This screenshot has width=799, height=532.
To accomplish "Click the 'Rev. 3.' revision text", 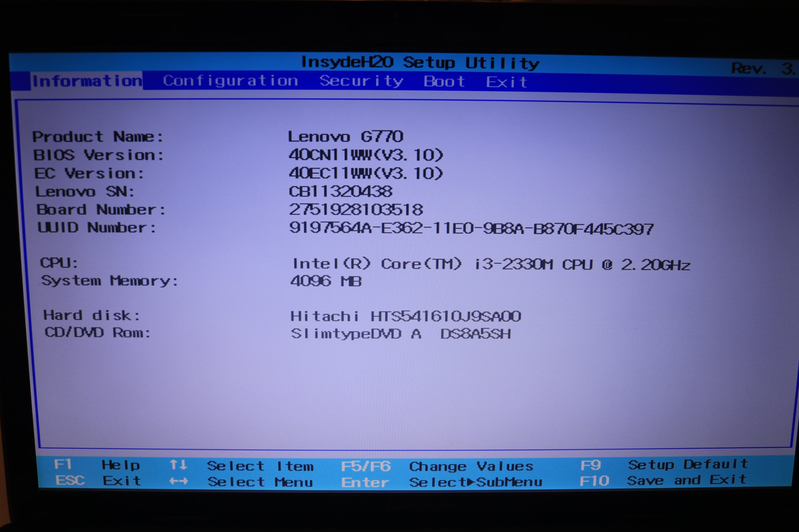I will tap(763, 69).
